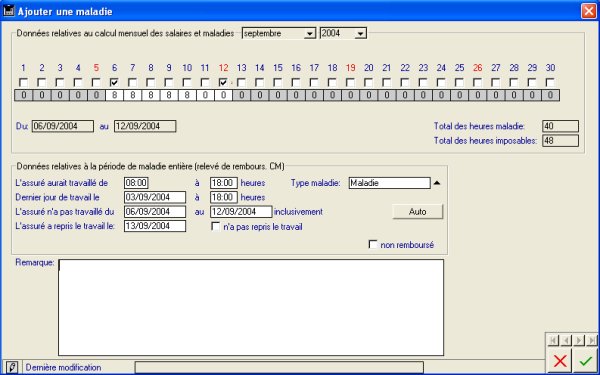Viewport: 600px width, 375px height.
Task: Go to last record navigation arrow
Action: point(592,340)
